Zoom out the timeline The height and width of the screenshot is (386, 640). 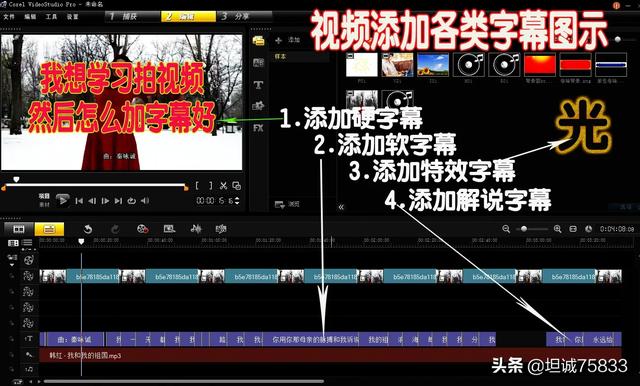click(x=506, y=229)
